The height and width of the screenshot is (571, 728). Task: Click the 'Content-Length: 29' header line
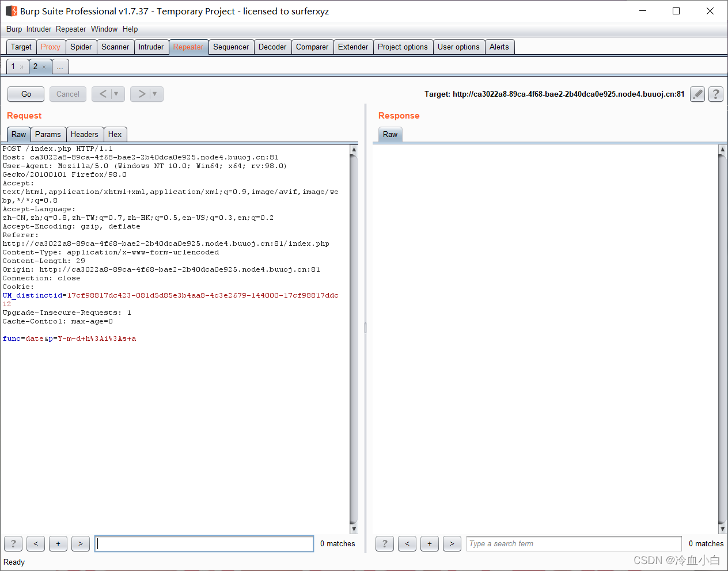(x=44, y=261)
